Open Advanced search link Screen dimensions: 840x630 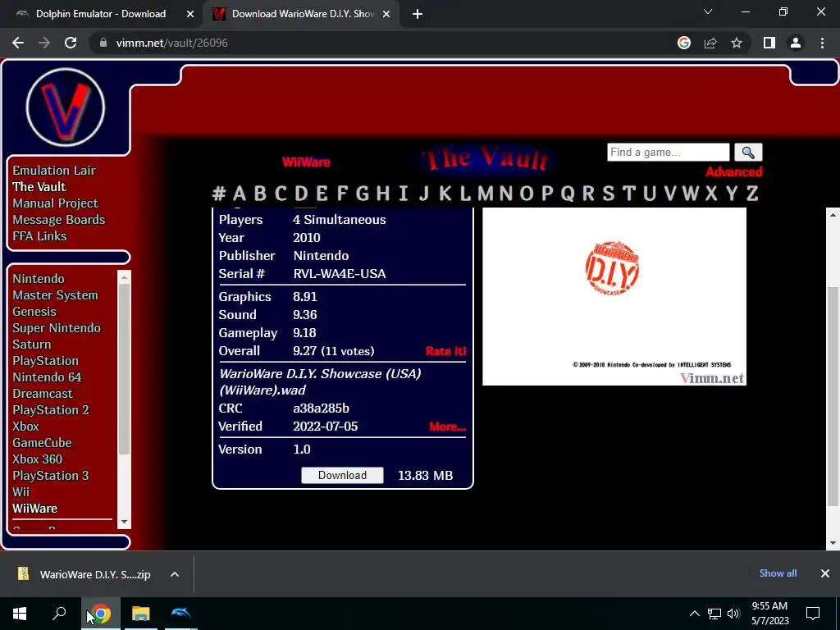point(734,172)
